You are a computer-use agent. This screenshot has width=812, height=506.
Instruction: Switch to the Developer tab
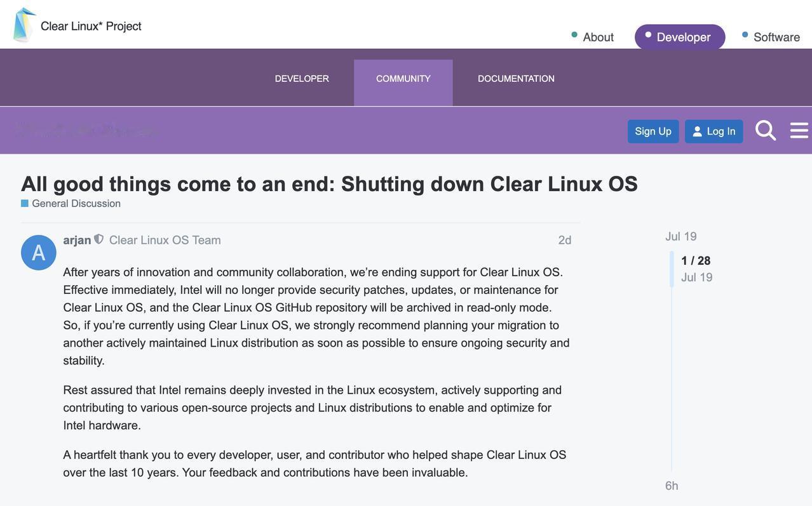[302, 79]
